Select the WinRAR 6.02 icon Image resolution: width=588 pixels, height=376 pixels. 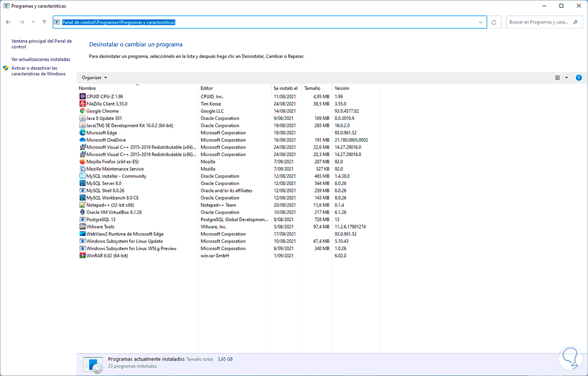[x=82, y=256]
